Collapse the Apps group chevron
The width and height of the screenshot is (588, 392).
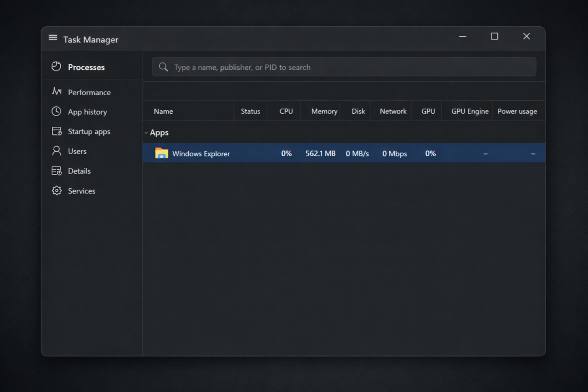[x=146, y=133]
